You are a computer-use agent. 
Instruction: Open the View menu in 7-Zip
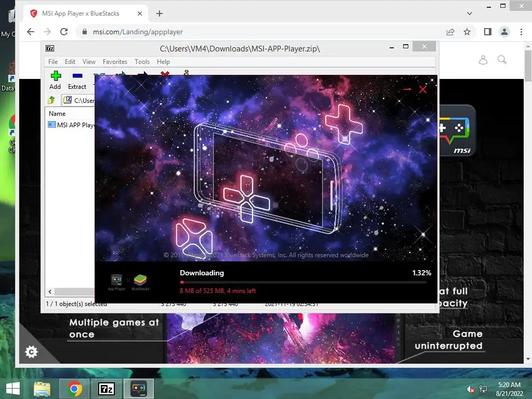pyautogui.click(x=89, y=62)
